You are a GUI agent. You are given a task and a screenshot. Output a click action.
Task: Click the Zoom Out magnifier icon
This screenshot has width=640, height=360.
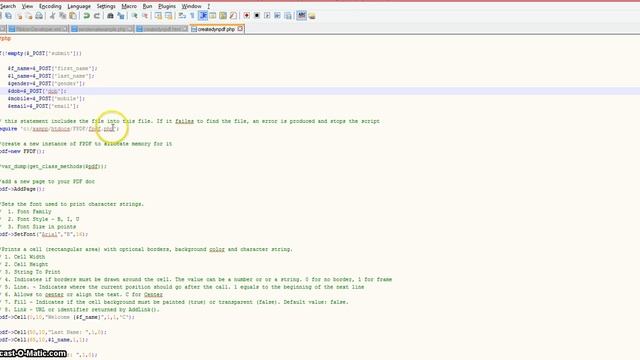point(144,16)
